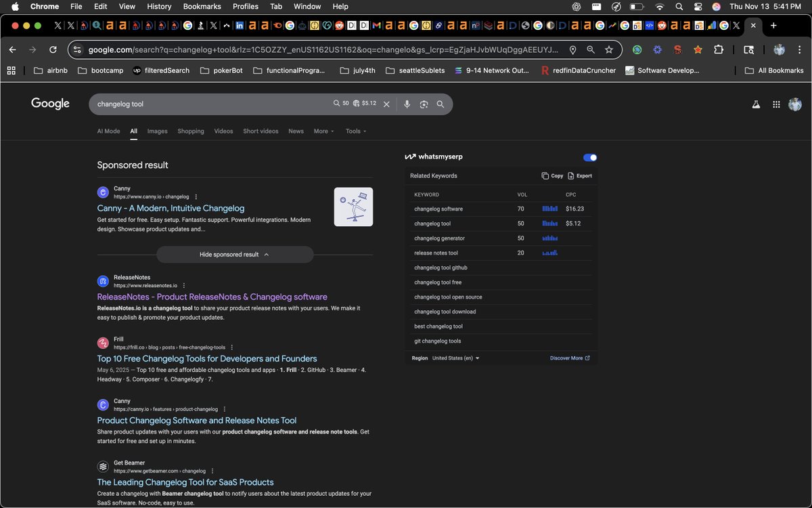Image resolution: width=812 pixels, height=508 pixels.
Task: Open more options for Canny sponsored result
Action: [x=196, y=196]
